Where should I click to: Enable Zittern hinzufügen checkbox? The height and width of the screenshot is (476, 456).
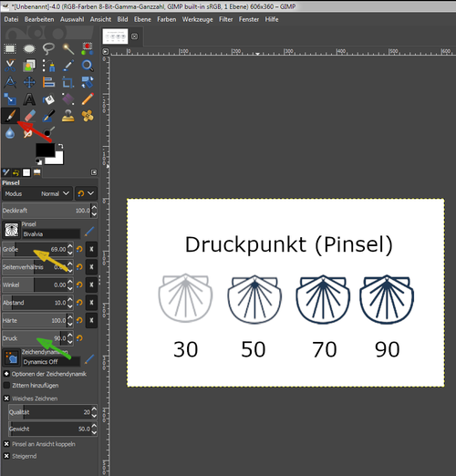click(6, 385)
